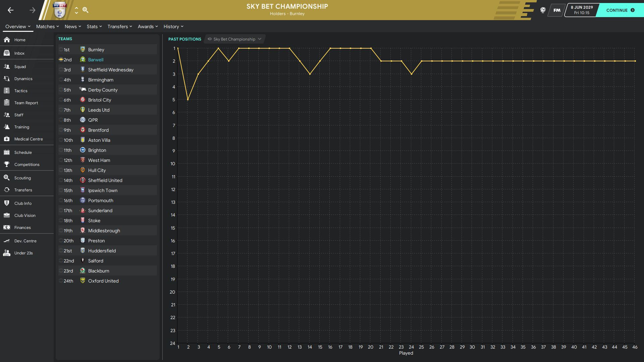
Task: Go back with the left arrow
Action: 11,10
